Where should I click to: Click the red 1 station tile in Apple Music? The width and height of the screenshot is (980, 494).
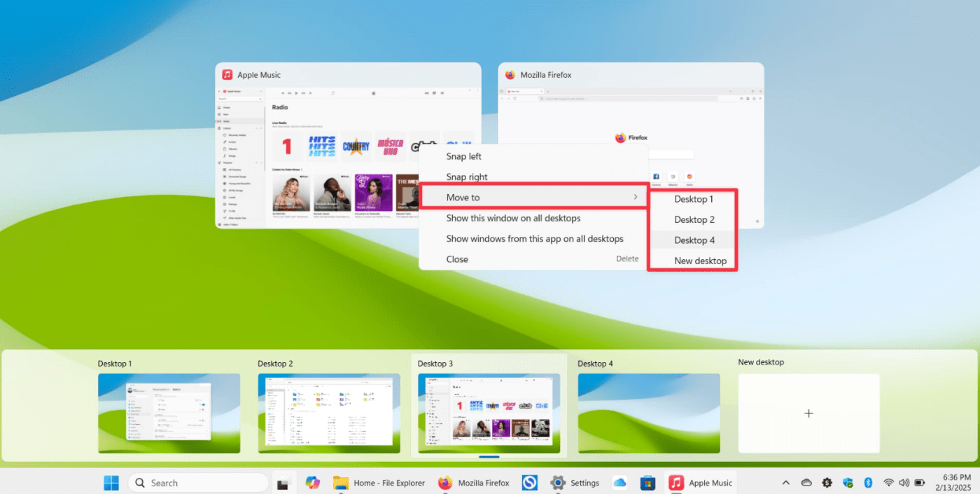click(x=287, y=147)
